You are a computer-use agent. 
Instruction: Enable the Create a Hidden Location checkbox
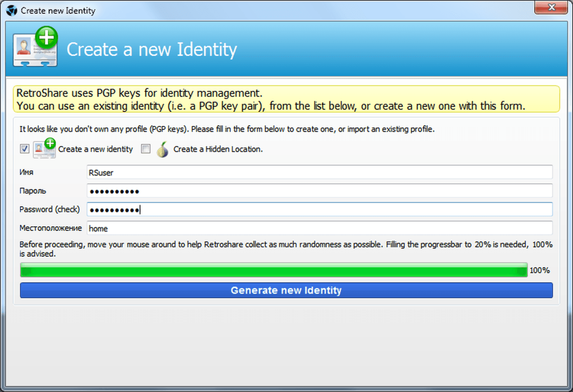(x=146, y=149)
